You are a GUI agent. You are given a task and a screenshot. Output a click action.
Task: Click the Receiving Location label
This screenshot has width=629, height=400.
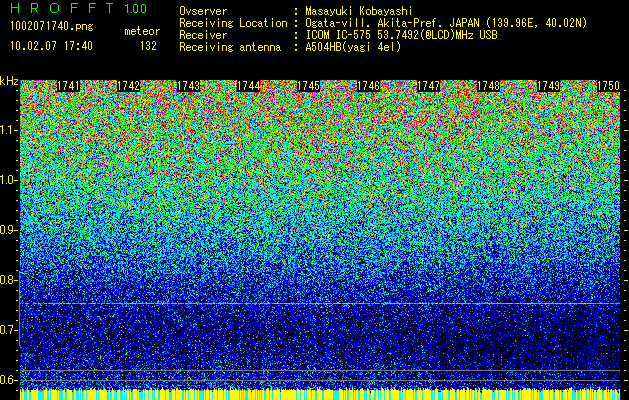pyautogui.click(x=233, y=23)
